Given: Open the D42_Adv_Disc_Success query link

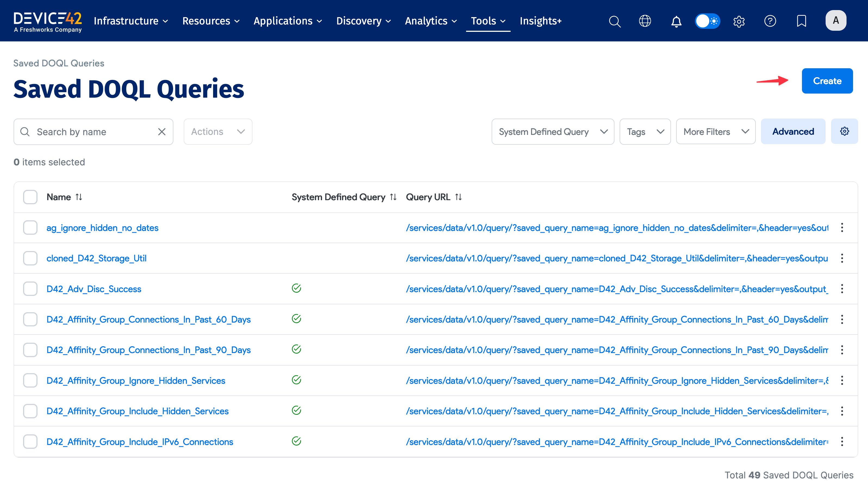Looking at the screenshot, I should (94, 289).
